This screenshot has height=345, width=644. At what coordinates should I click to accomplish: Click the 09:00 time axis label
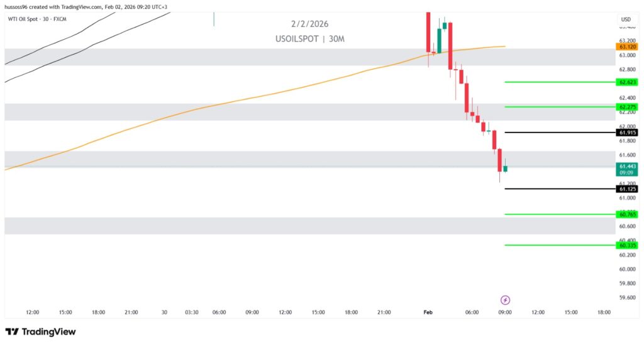click(x=504, y=312)
